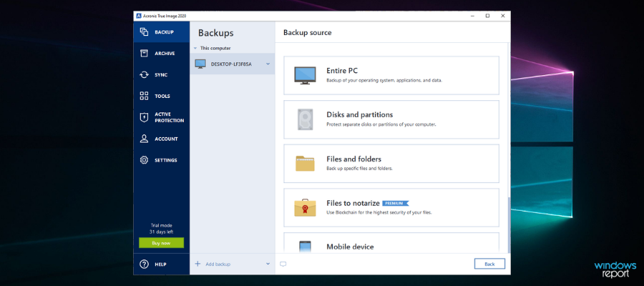Expand the DESKTOP-LF3F85A backup chevron
The image size is (644, 286).
tap(268, 64)
